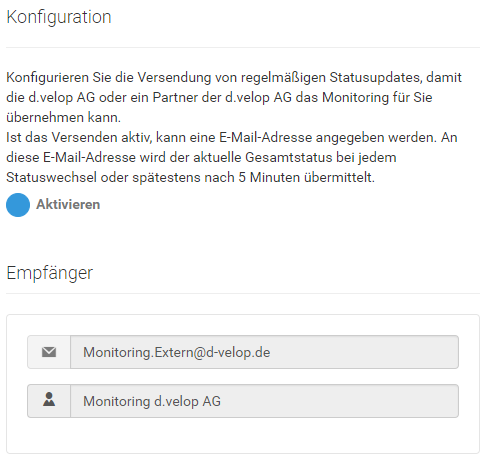Select the Konfiguration heading
The image size is (489, 462).
click(59, 17)
